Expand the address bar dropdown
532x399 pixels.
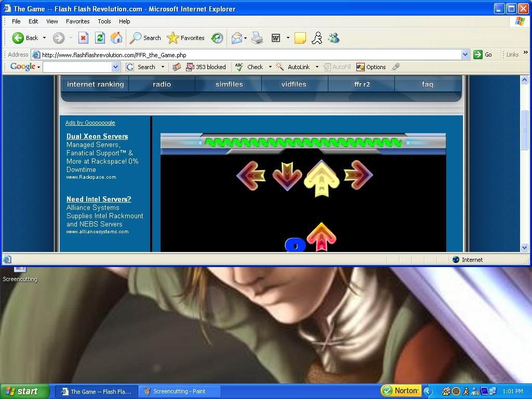tap(465, 55)
